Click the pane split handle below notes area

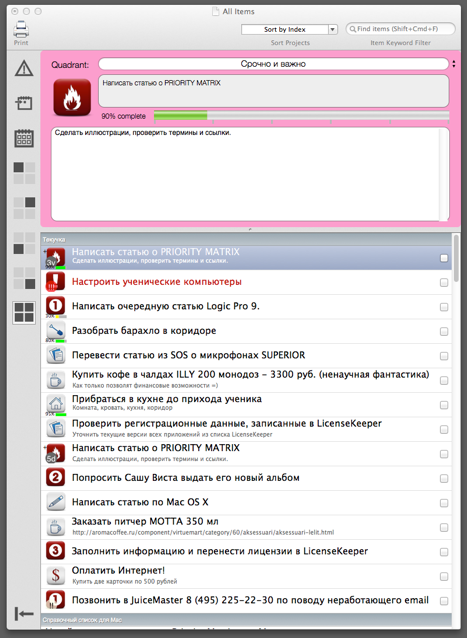click(x=250, y=230)
